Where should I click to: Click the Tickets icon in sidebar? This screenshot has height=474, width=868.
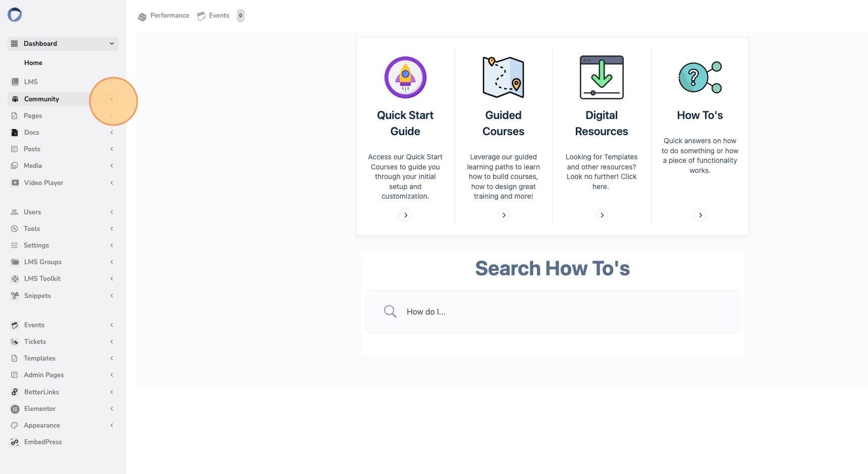(15, 342)
